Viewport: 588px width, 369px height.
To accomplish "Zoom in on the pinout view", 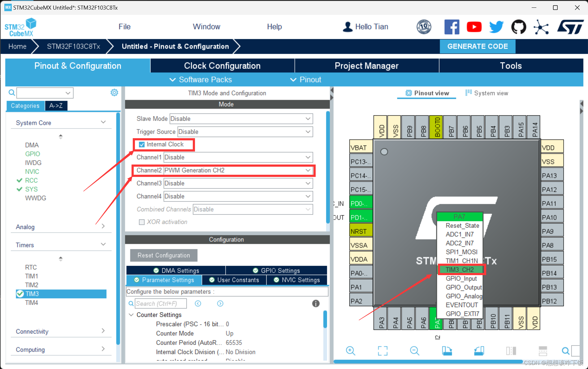I will [x=350, y=351].
